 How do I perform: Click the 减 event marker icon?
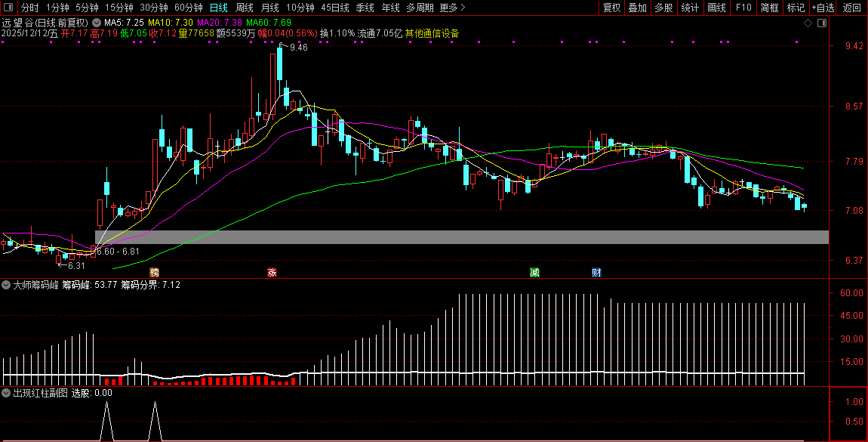534,272
